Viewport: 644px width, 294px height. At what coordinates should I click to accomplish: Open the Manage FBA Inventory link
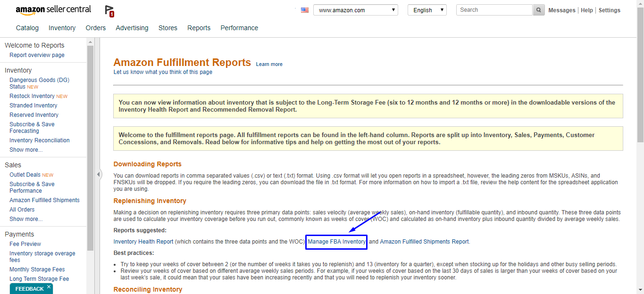(337, 242)
